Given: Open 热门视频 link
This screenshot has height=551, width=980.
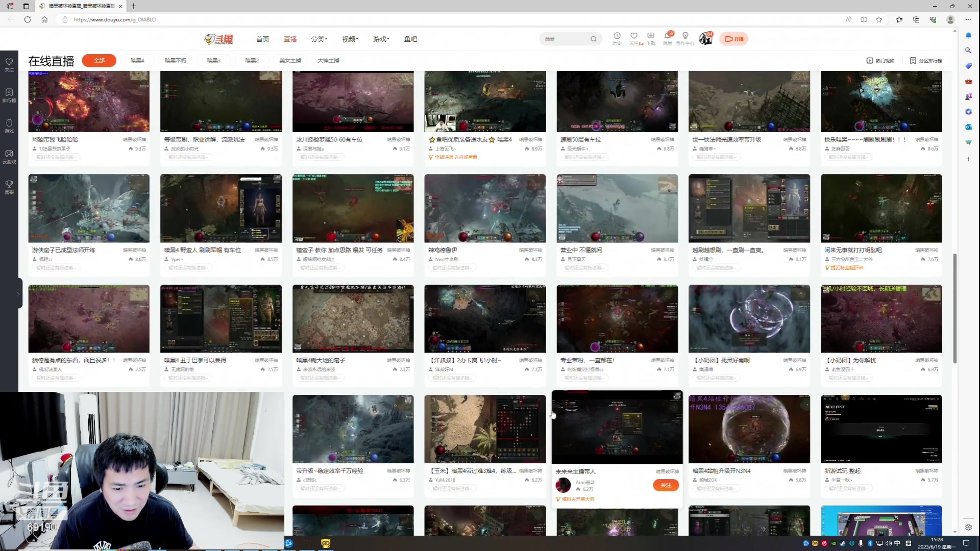Looking at the screenshot, I should (x=880, y=60).
